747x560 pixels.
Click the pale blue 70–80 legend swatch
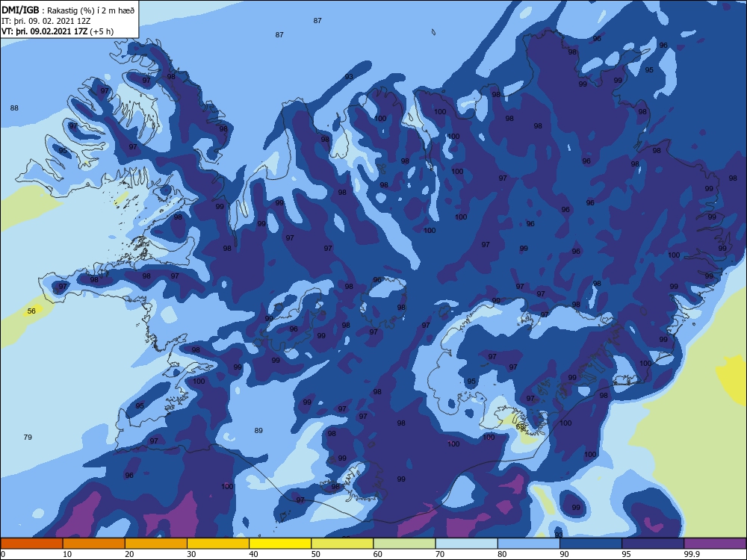(467, 544)
